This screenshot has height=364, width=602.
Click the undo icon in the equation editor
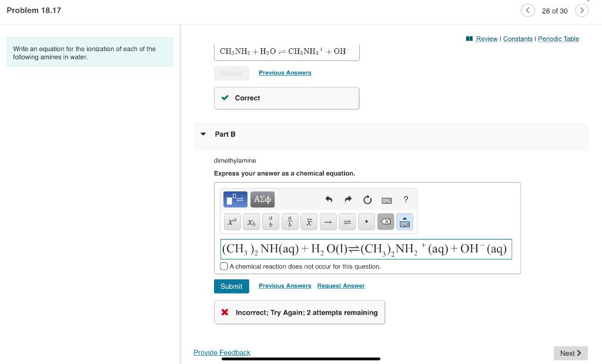click(329, 200)
